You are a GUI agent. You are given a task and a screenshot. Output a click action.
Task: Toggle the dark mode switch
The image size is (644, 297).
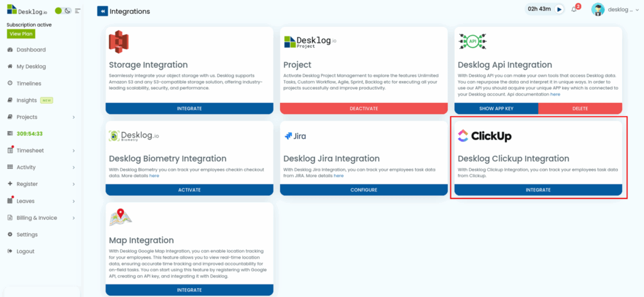point(64,11)
